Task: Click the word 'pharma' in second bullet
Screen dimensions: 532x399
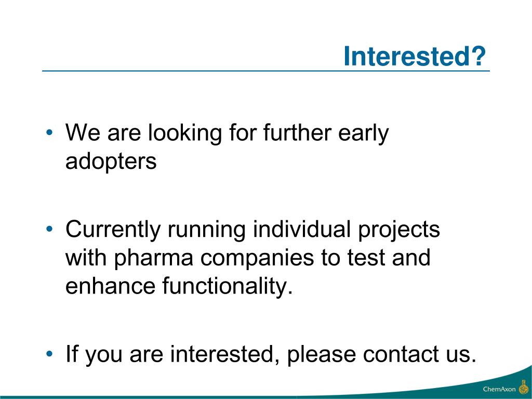Action: (x=153, y=259)
